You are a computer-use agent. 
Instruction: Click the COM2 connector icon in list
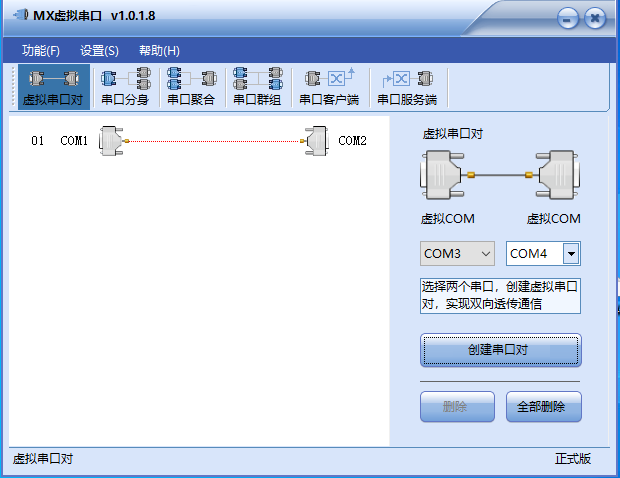pos(316,141)
